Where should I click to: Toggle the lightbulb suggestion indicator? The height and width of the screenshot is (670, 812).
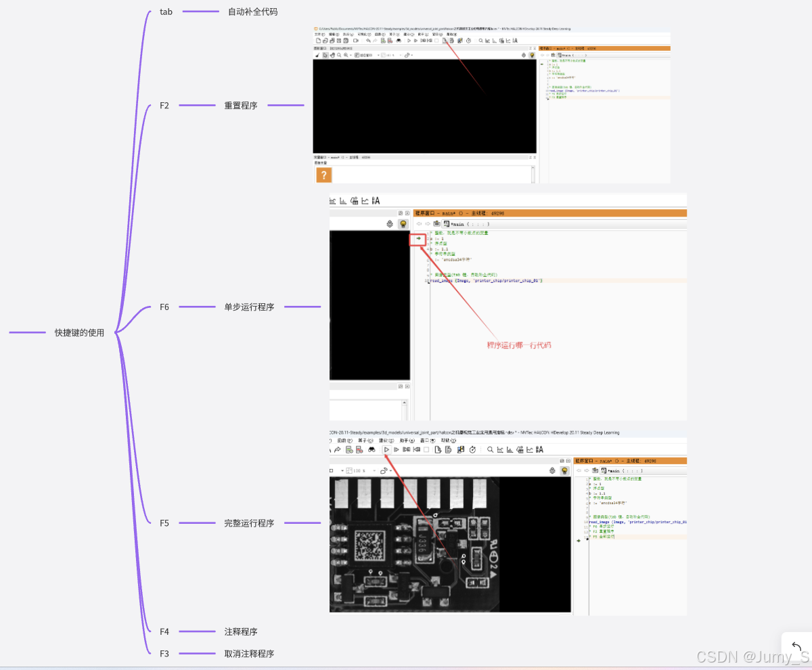tap(565, 470)
